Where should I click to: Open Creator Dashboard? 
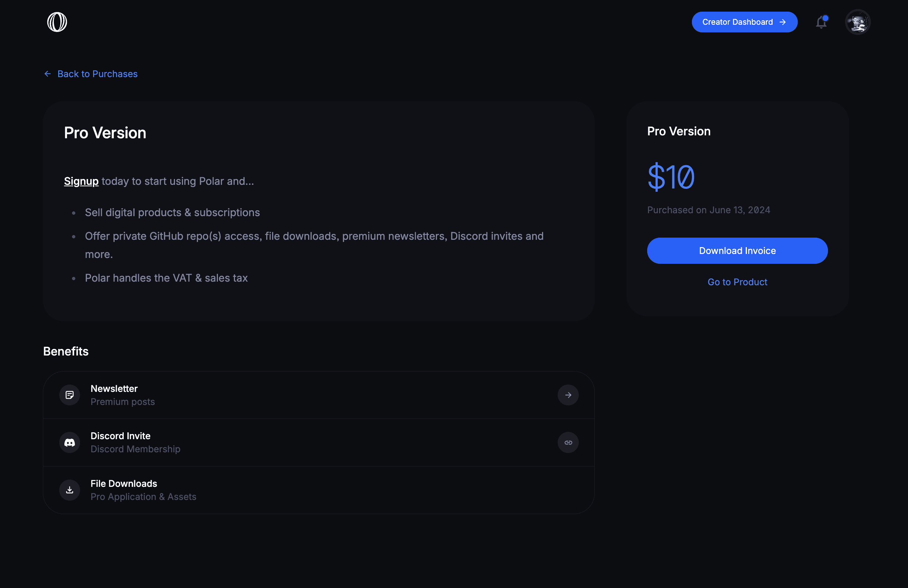point(743,22)
